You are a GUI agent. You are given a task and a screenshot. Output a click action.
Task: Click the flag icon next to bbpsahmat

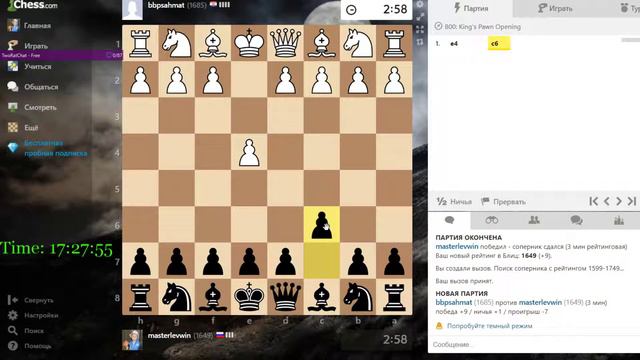point(213,5)
